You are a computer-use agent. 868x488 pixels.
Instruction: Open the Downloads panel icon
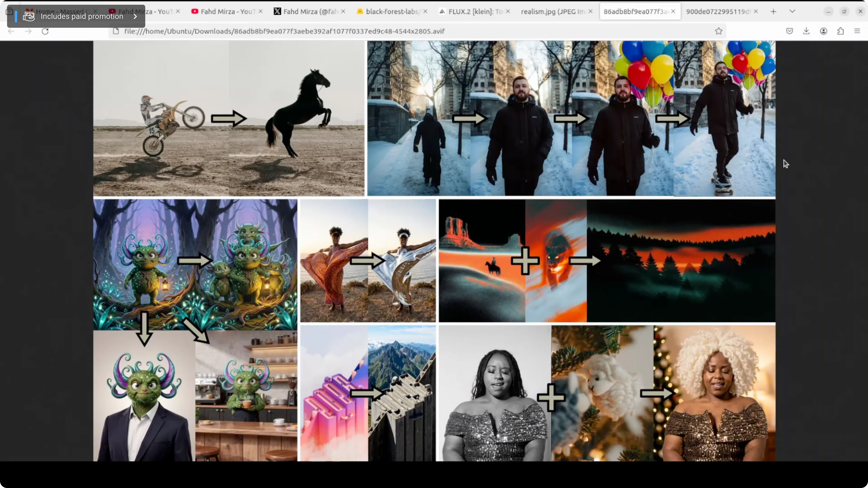coord(806,31)
